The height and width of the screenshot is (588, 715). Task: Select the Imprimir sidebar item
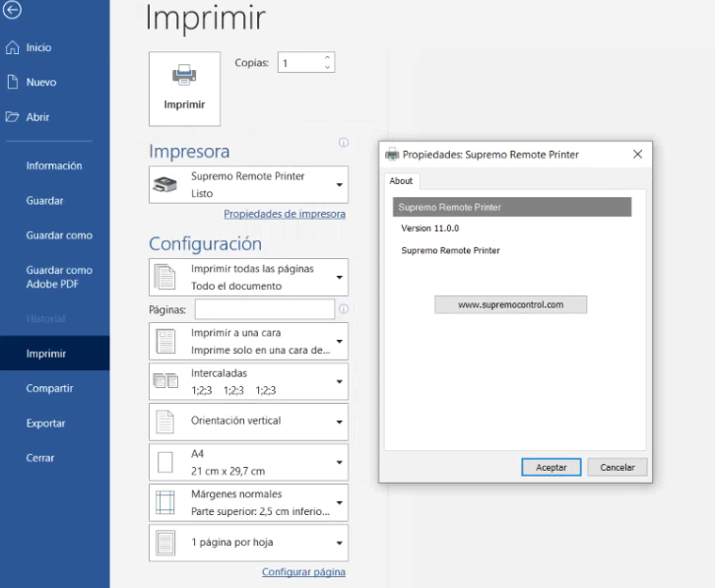click(x=55, y=354)
